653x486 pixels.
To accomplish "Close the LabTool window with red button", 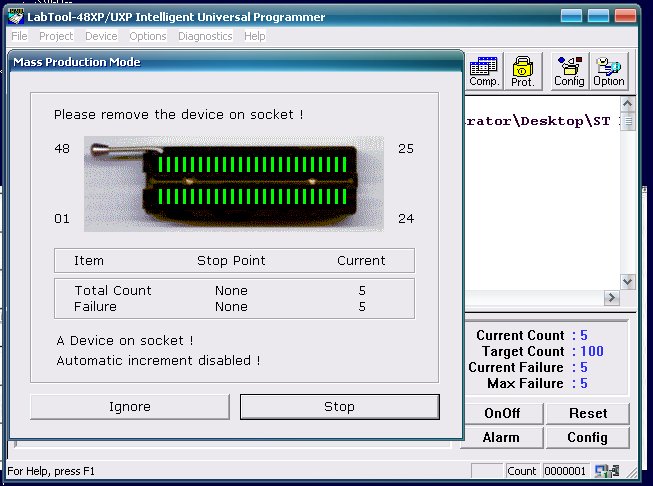I will (x=625, y=16).
